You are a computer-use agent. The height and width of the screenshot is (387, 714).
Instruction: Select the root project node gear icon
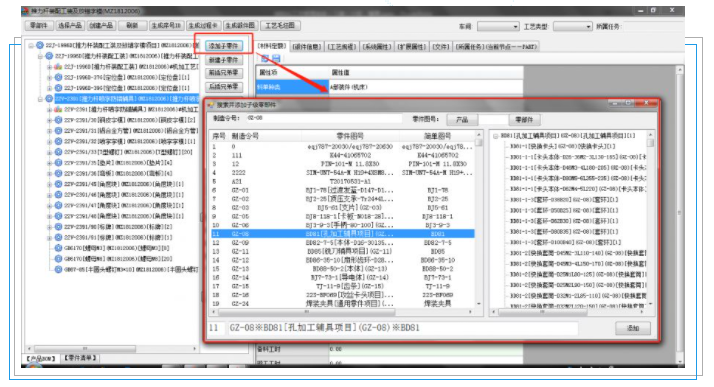point(40,45)
